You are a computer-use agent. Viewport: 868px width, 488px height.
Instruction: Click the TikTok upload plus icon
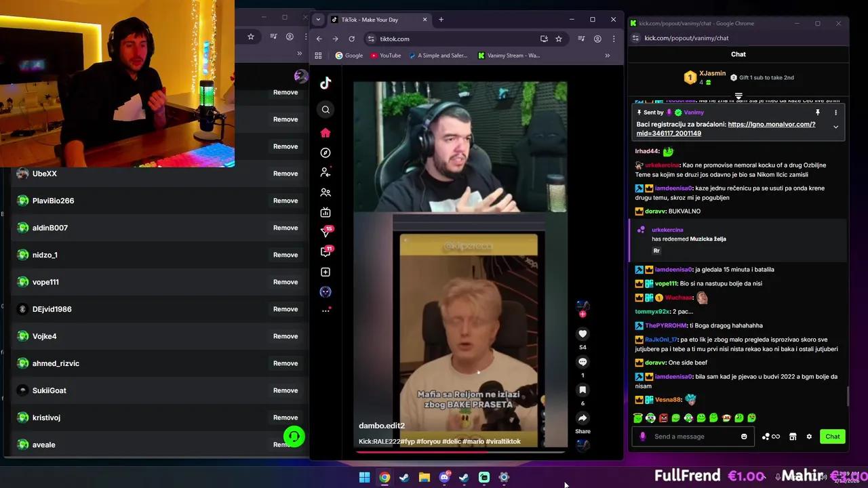pos(325,272)
